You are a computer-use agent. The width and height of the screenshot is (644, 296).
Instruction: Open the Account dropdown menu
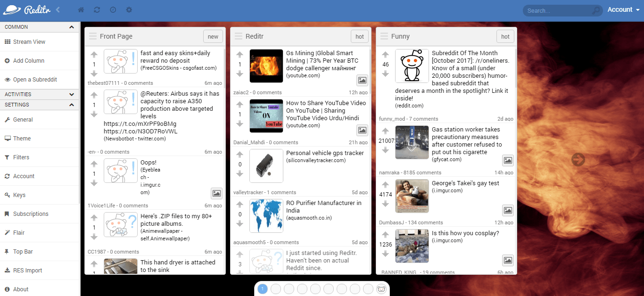click(x=623, y=9)
